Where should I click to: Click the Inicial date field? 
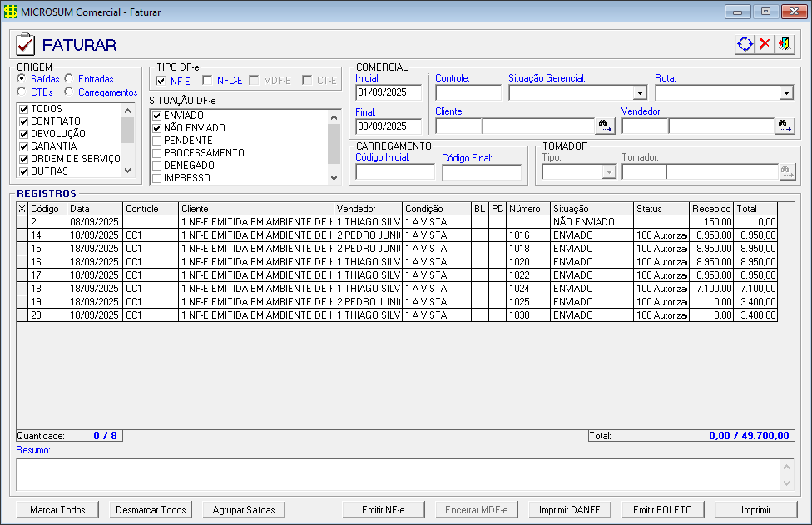(389, 92)
